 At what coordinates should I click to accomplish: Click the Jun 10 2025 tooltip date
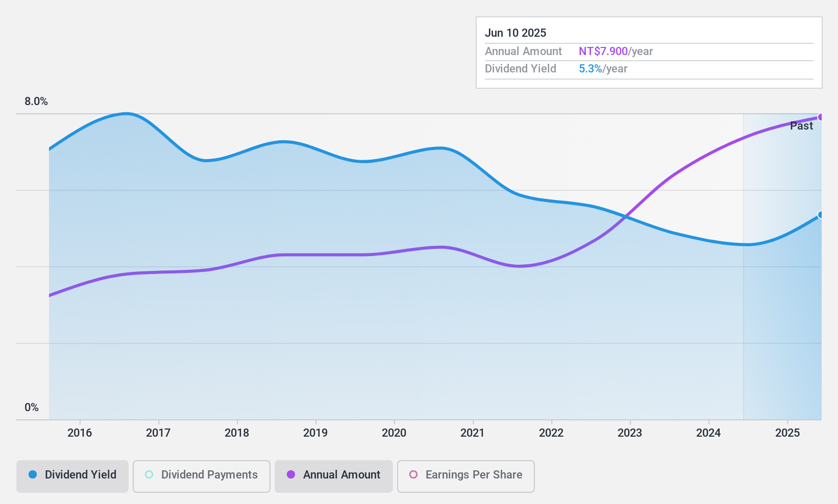(515, 33)
